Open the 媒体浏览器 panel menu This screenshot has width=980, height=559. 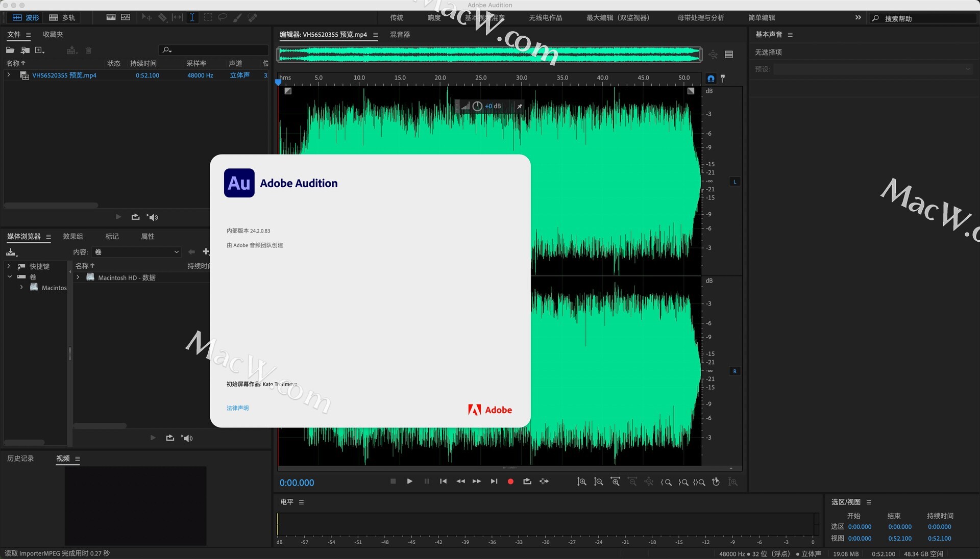[x=48, y=237]
